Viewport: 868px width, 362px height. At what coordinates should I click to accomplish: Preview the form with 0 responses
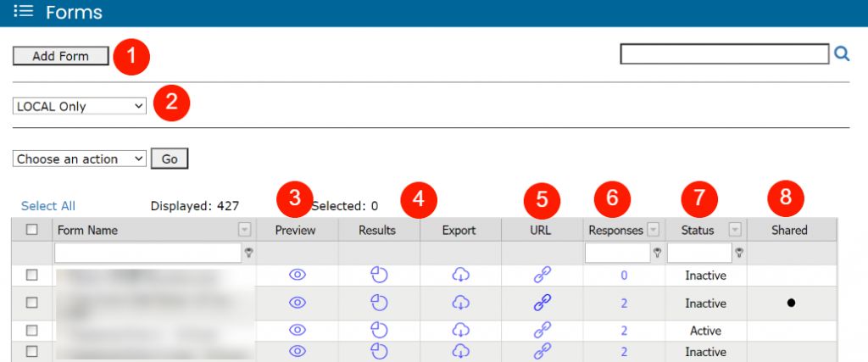298,275
